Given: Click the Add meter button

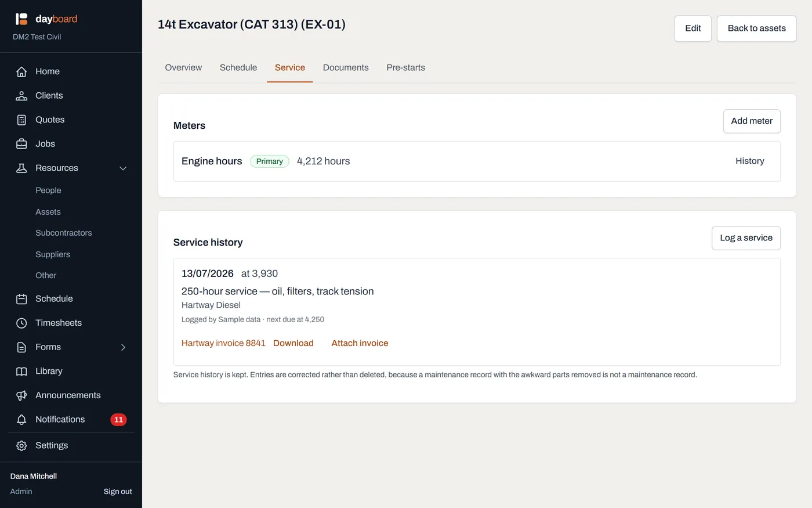Looking at the screenshot, I should pyautogui.click(x=752, y=121).
